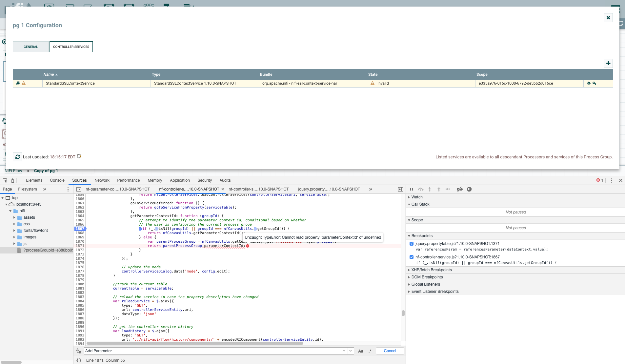Viewport: 625px width, 364px height.
Task: Refresh the controller services list
Action: [17, 157]
